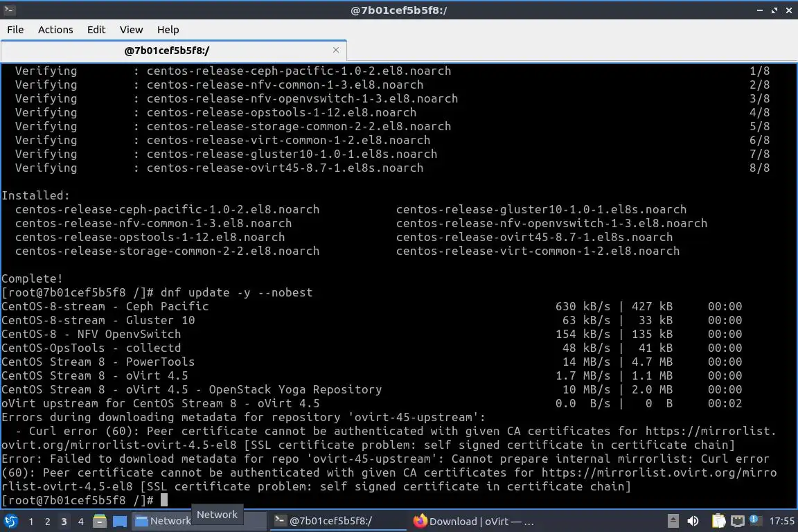Close the @7b01cef5b5f8:/ terminal tab
Image resolution: width=798 pixels, height=532 pixels.
point(336,50)
